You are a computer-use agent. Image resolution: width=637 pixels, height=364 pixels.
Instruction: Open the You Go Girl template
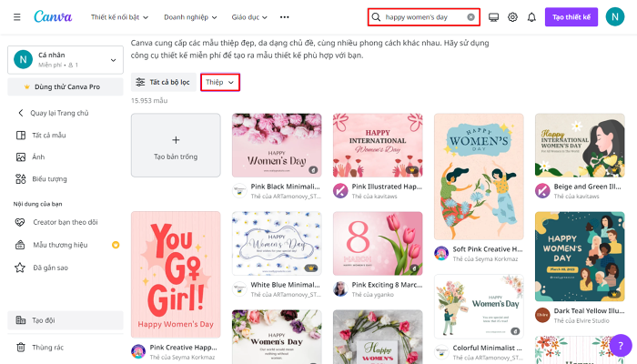coord(176,275)
